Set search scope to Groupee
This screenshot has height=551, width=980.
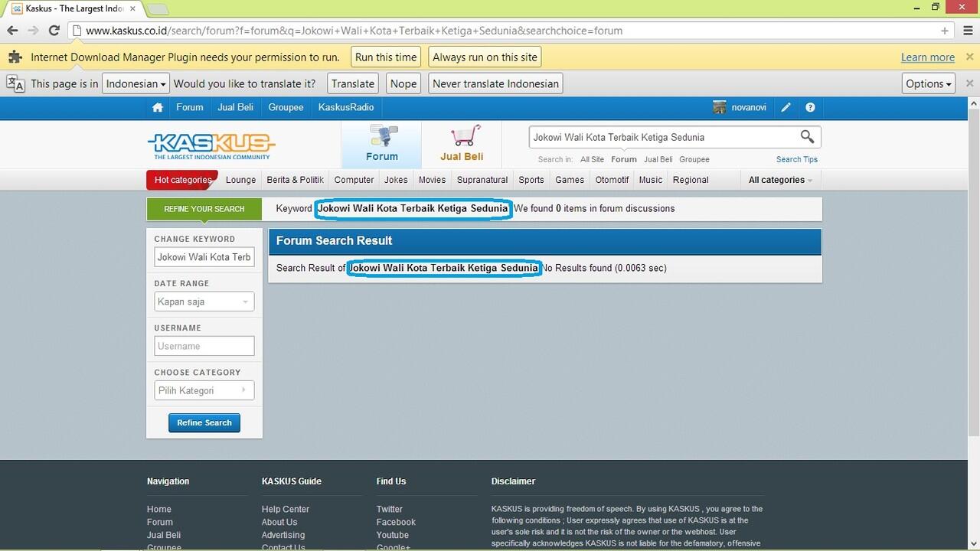point(694,159)
